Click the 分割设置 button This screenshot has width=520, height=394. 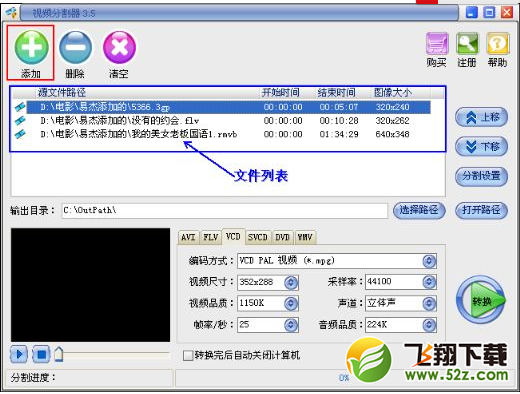[481, 176]
